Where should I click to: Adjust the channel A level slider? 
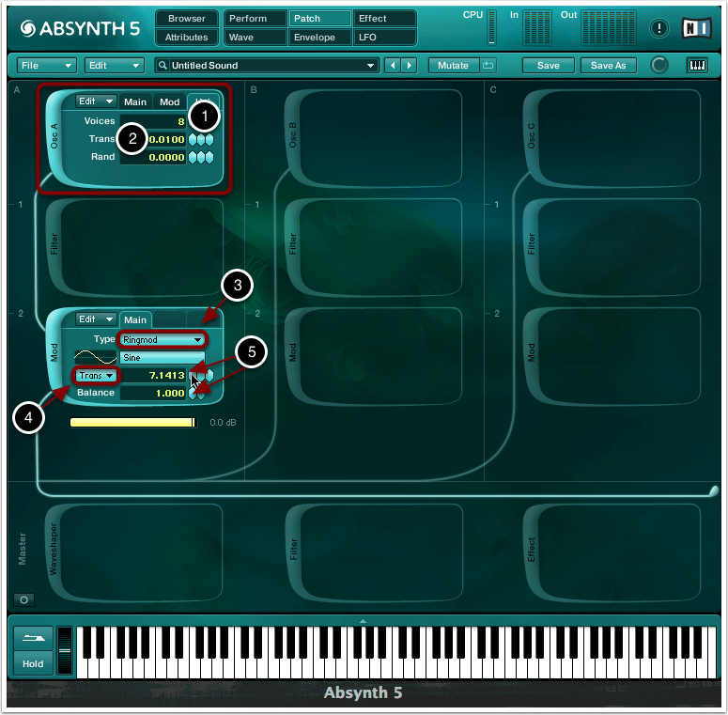133,422
